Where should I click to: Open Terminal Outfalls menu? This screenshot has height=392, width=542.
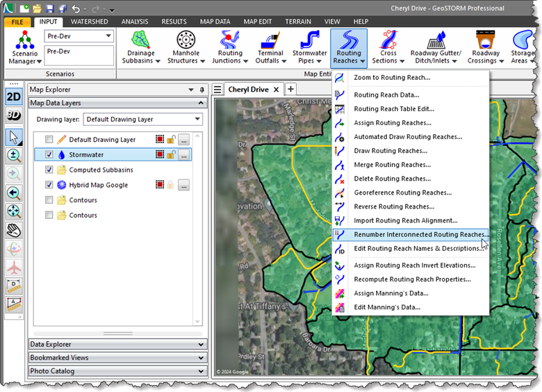(x=270, y=47)
